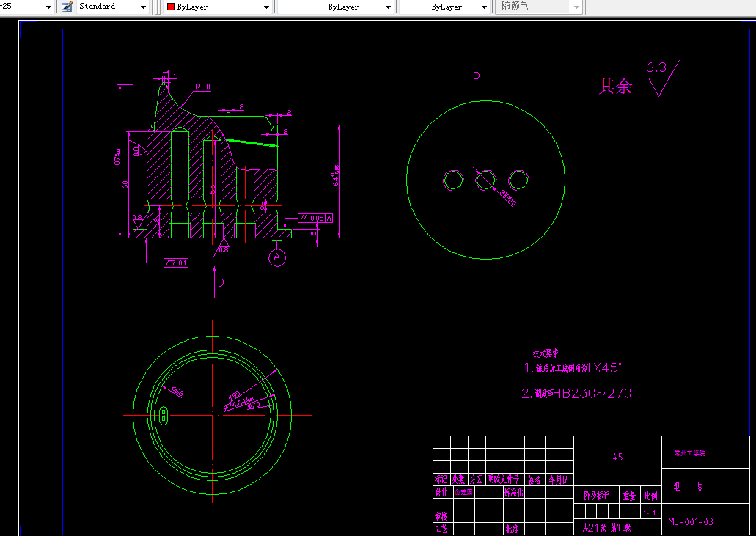756x536 pixels.
Task: Select the D view label above circle
Action: click(x=477, y=76)
